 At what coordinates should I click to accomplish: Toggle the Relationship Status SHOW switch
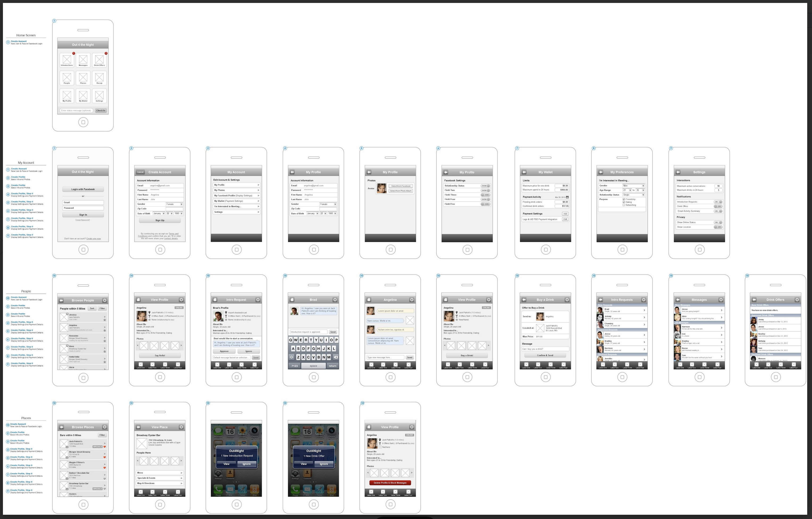(485, 186)
